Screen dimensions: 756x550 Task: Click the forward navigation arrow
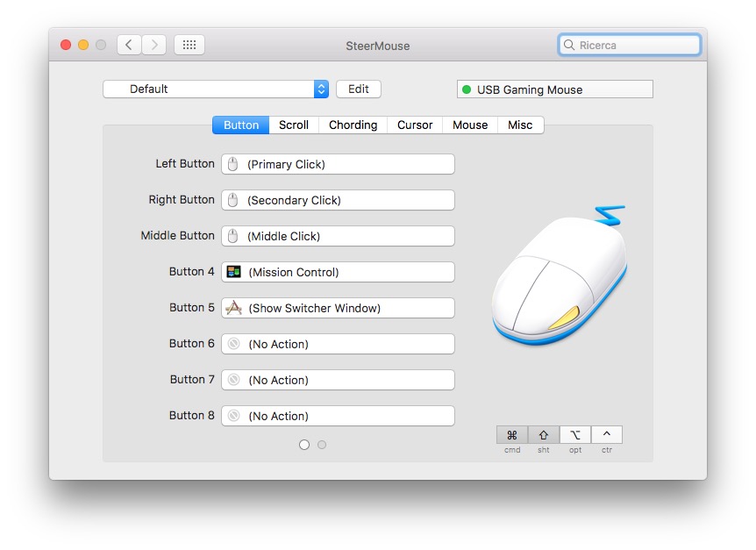point(154,45)
